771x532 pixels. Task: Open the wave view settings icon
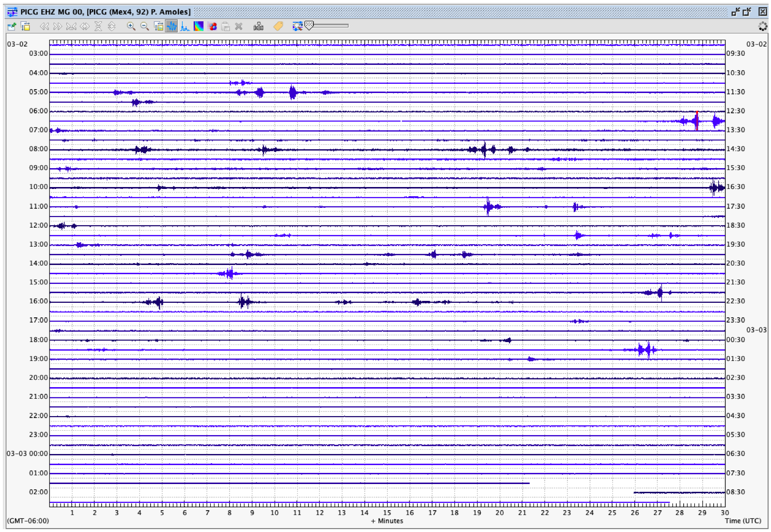[158, 27]
